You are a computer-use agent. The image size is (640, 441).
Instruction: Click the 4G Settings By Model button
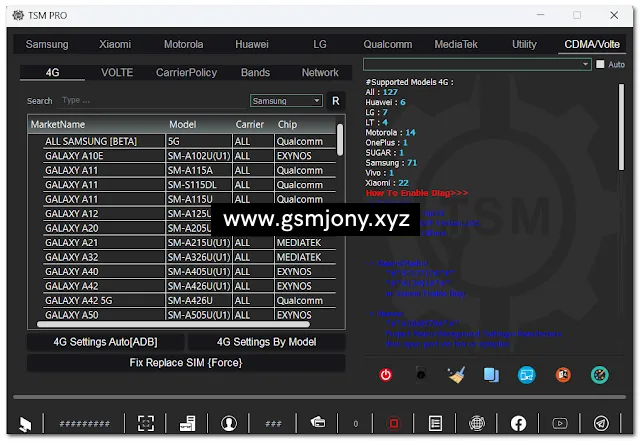coord(267,342)
